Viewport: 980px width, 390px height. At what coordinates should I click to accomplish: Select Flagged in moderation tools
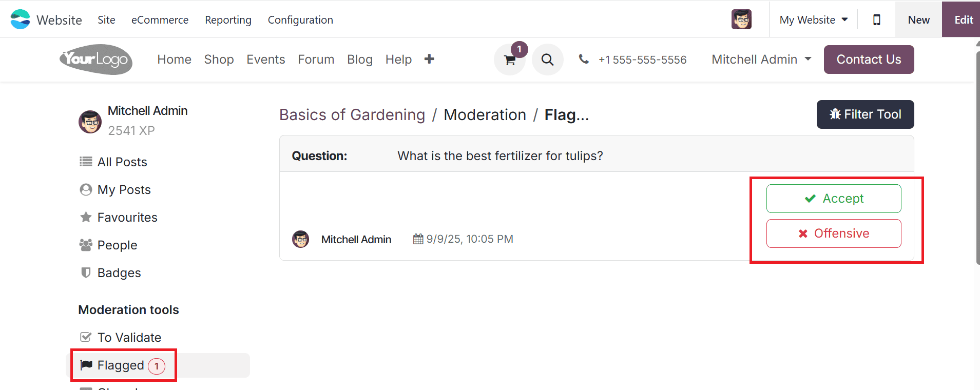(121, 365)
